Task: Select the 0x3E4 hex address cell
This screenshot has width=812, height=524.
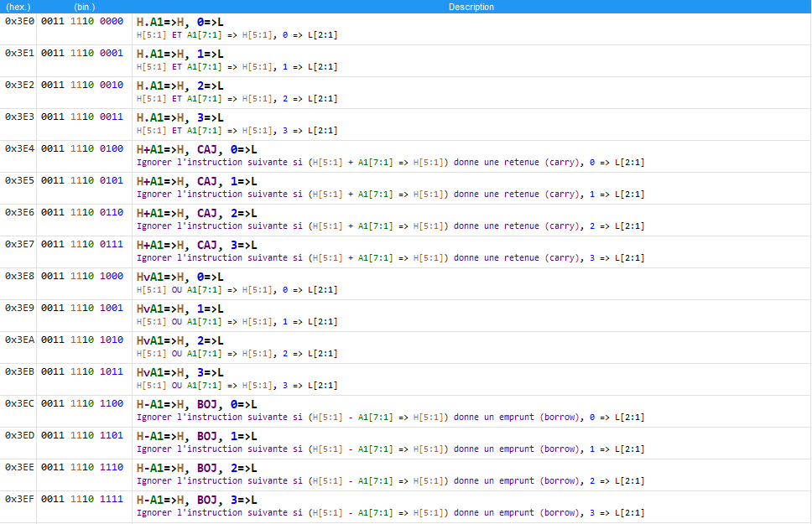Action: 19,148
